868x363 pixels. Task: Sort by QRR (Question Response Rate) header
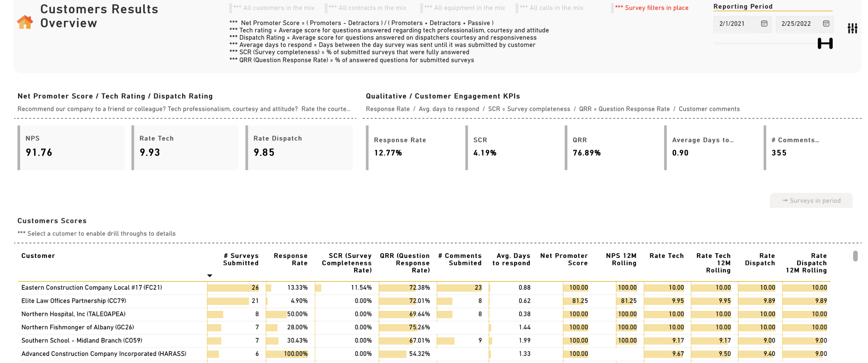(405, 263)
